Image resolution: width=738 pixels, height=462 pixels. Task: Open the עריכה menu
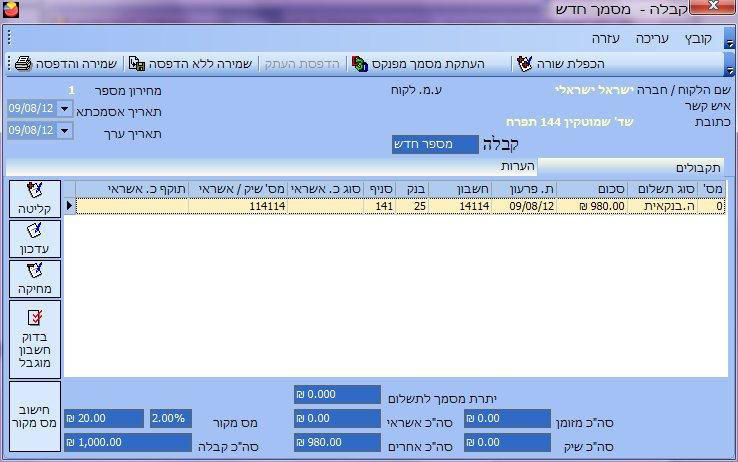point(652,39)
